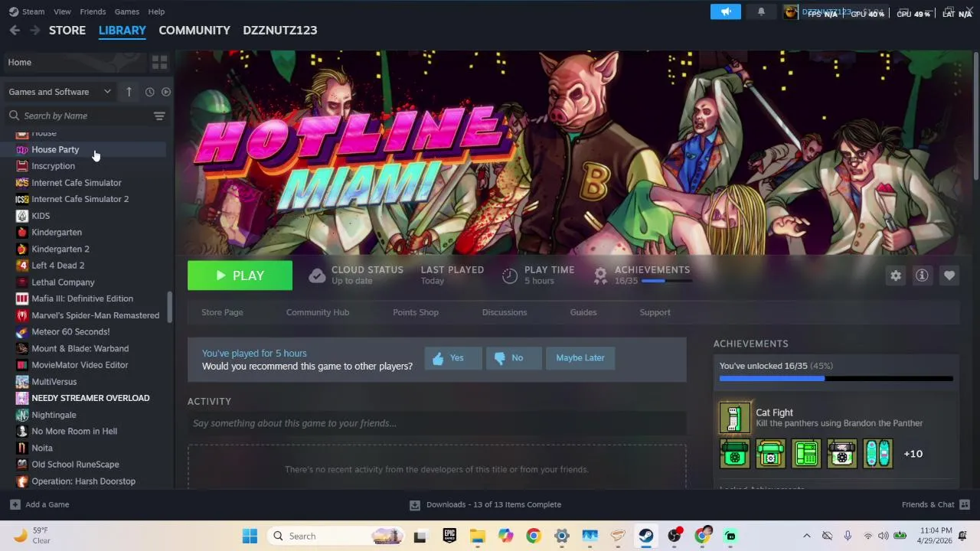Open the Guides link
Image resolution: width=980 pixels, height=551 pixels.
point(583,312)
